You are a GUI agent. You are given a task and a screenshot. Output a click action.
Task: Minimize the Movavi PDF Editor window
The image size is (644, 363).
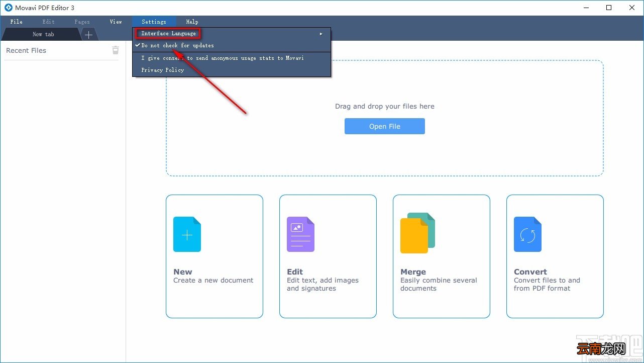coord(586,8)
